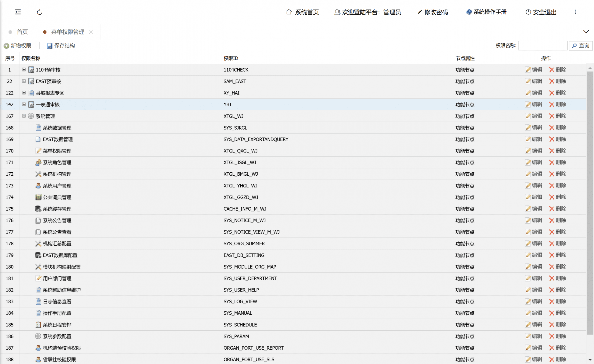Collapse the 系统管理 tree node

point(24,116)
